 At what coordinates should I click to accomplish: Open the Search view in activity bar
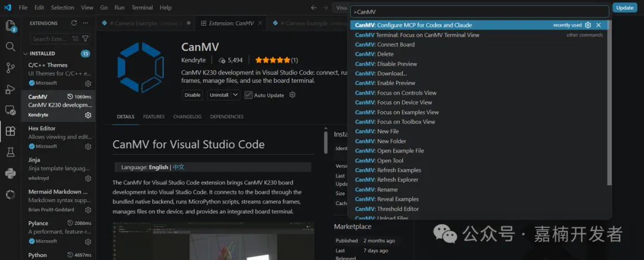(x=10, y=47)
